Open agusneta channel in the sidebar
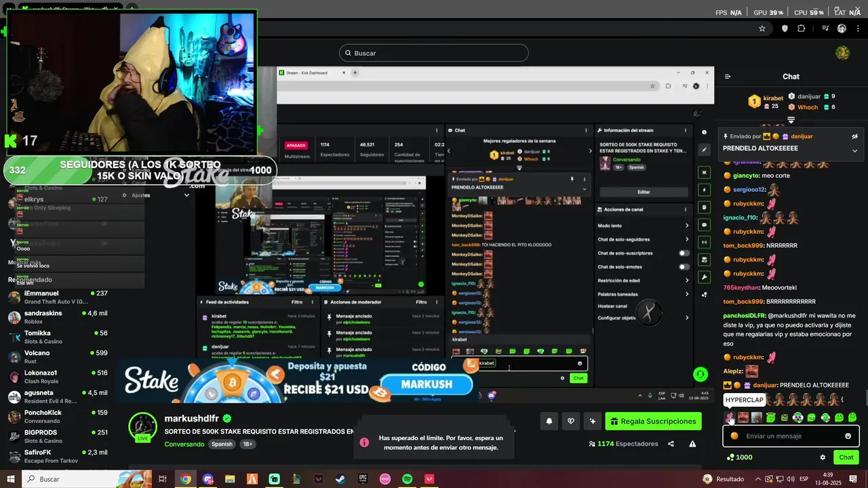Screen dimensions: 868x488 (58, 396)
